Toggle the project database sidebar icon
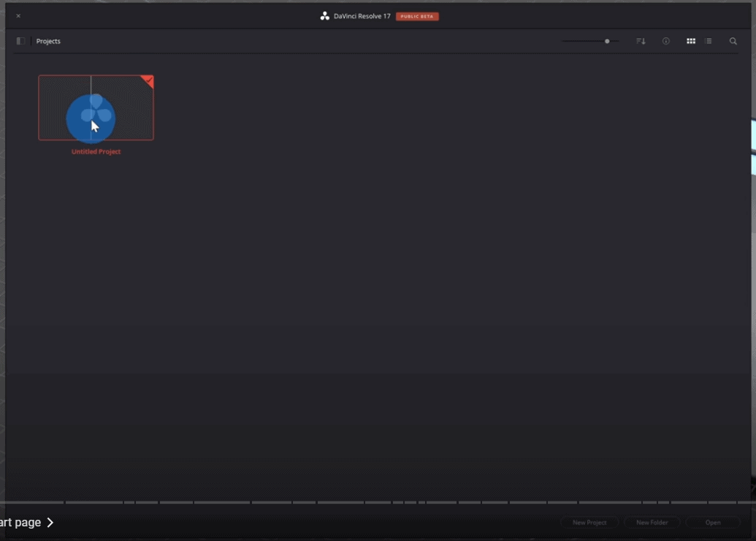The width and height of the screenshot is (756, 541). pos(20,41)
